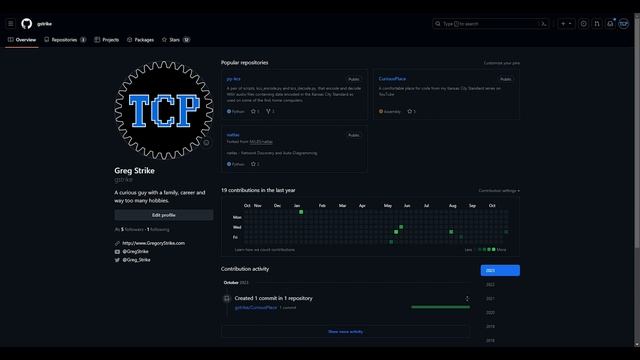
Task: Switch to the Overview tab
Action: (22, 40)
